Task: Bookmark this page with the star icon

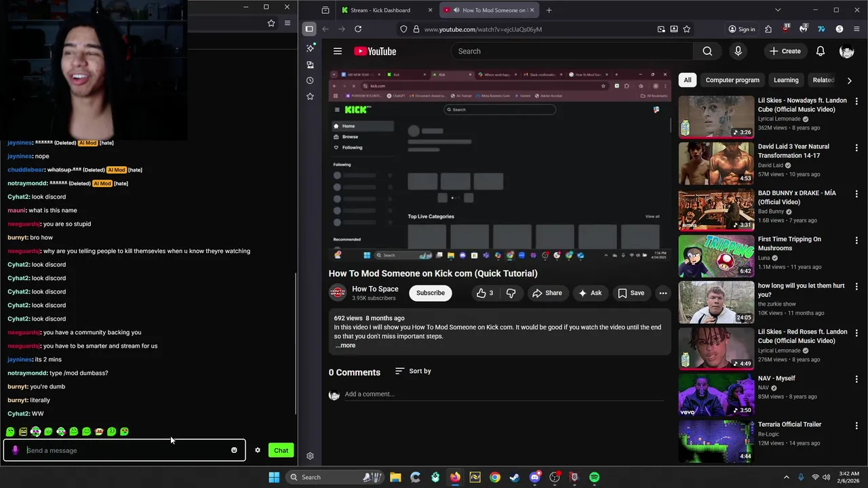Action: tap(687, 29)
